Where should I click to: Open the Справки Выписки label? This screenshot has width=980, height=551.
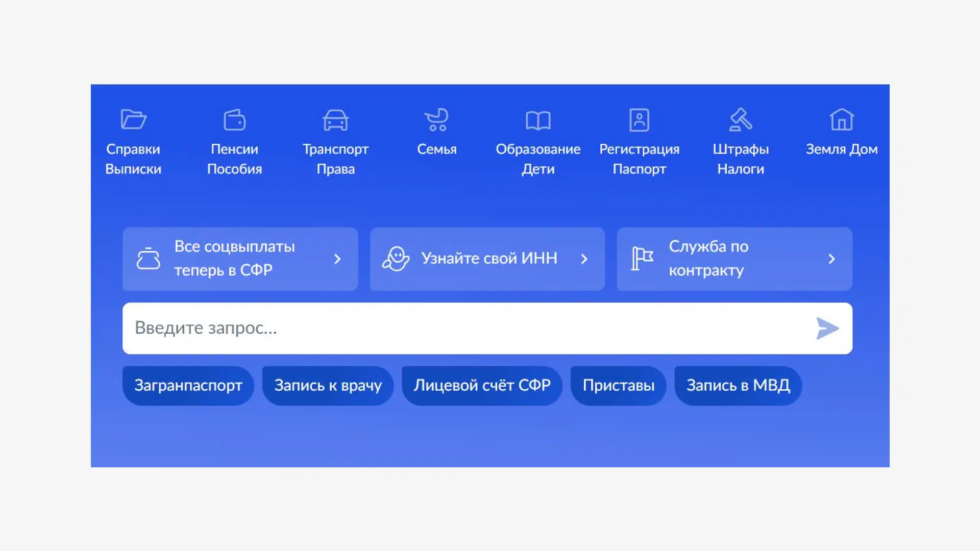point(133,159)
